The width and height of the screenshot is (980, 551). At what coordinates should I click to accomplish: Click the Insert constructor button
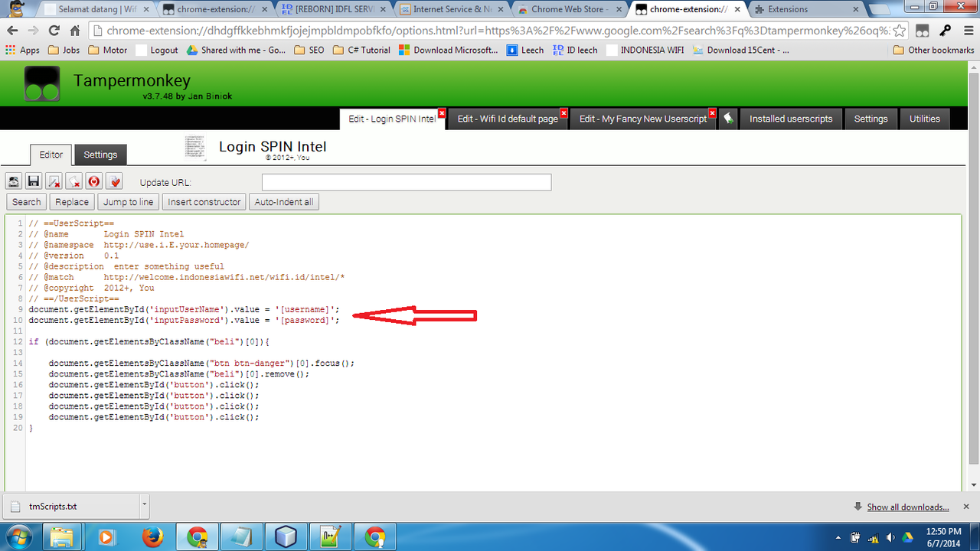point(204,202)
